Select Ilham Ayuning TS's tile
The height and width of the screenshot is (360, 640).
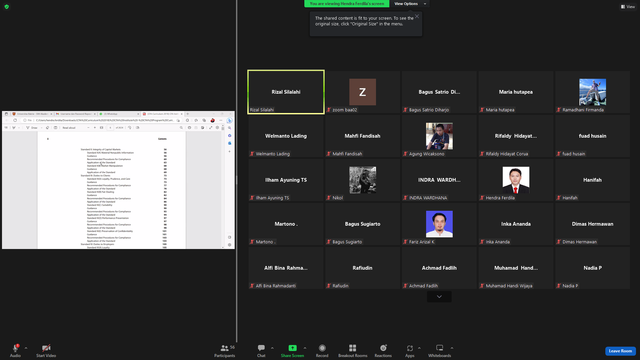[x=286, y=180]
